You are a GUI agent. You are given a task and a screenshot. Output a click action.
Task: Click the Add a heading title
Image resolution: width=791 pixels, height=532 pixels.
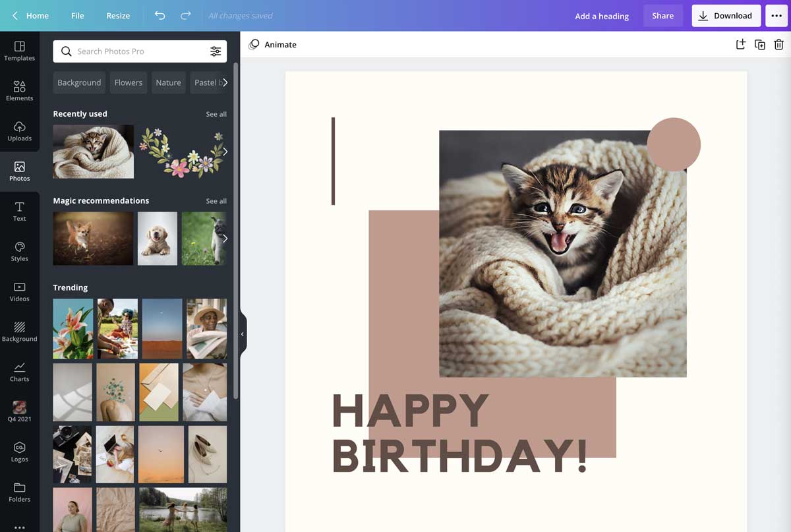coord(602,16)
